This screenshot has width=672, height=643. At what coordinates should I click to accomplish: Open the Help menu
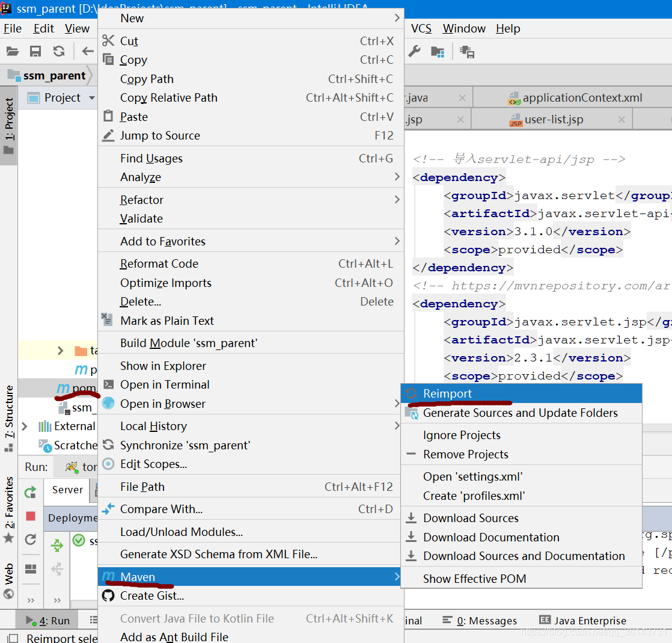508,29
